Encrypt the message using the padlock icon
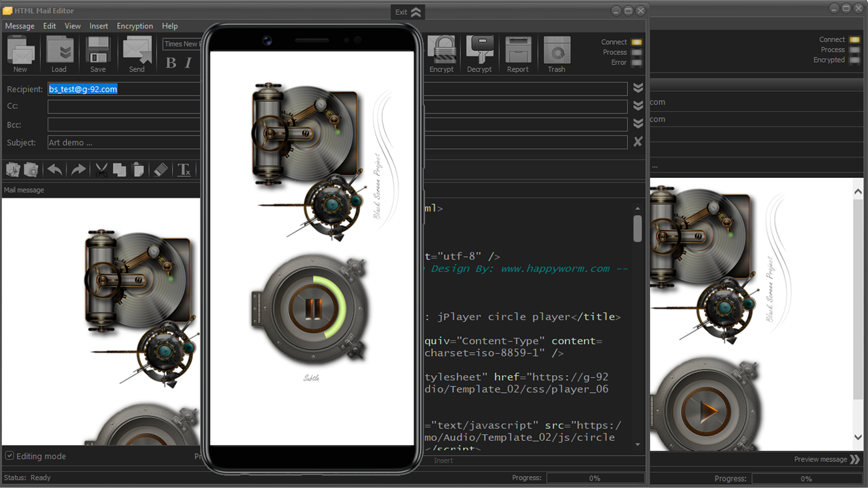868x488 pixels. 442,54
